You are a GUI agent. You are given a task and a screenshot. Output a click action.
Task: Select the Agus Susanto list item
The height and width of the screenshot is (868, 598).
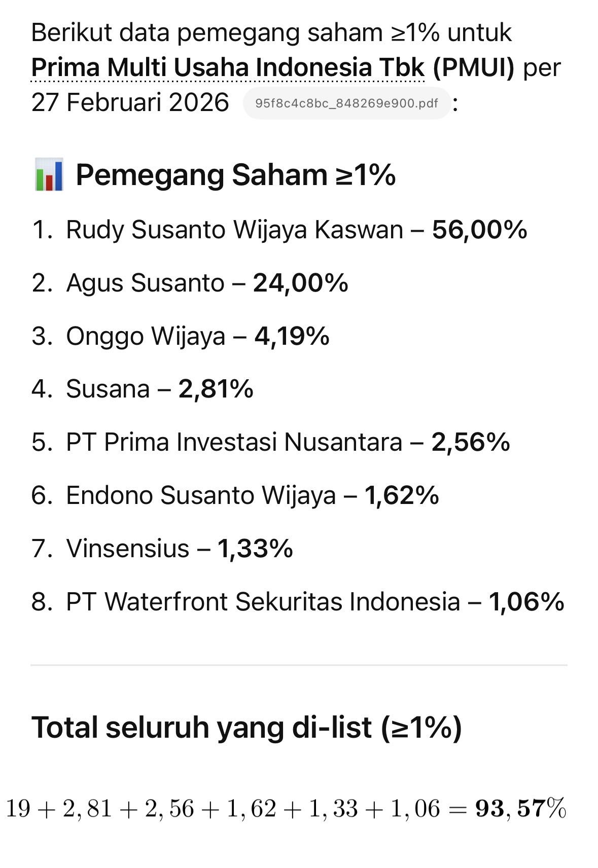[x=145, y=283]
